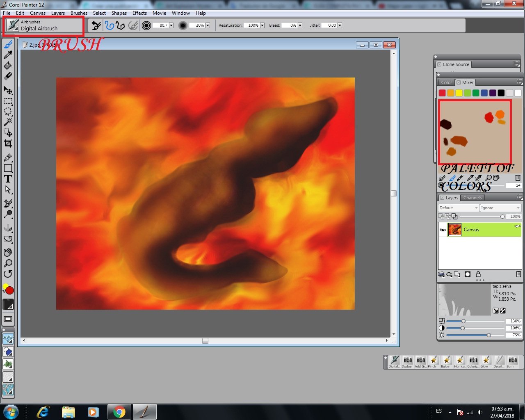Image resolution: width=525 pixels, height=420 pixels.
Task: Toggle Canvas layer visibility eye
Action: [x=443, y=230]
